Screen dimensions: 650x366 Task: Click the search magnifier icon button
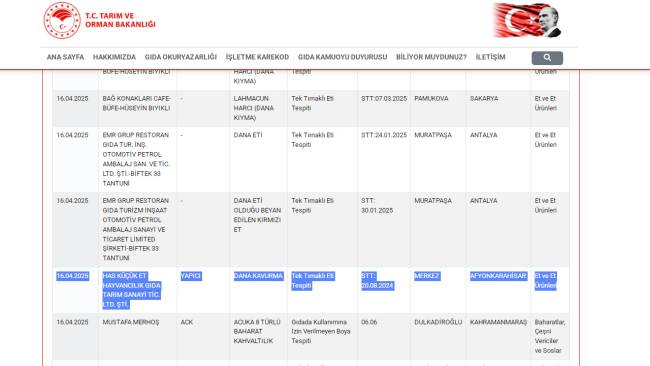(x=547, y=58)
